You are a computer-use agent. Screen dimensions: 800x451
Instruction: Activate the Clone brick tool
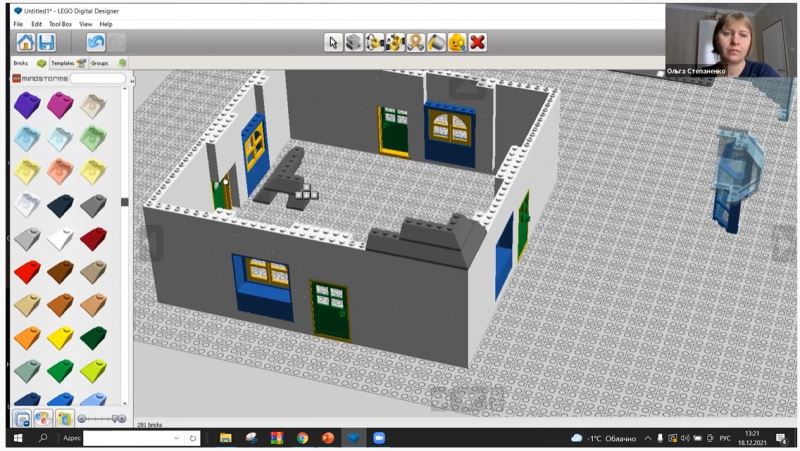(x=353, y=42)
